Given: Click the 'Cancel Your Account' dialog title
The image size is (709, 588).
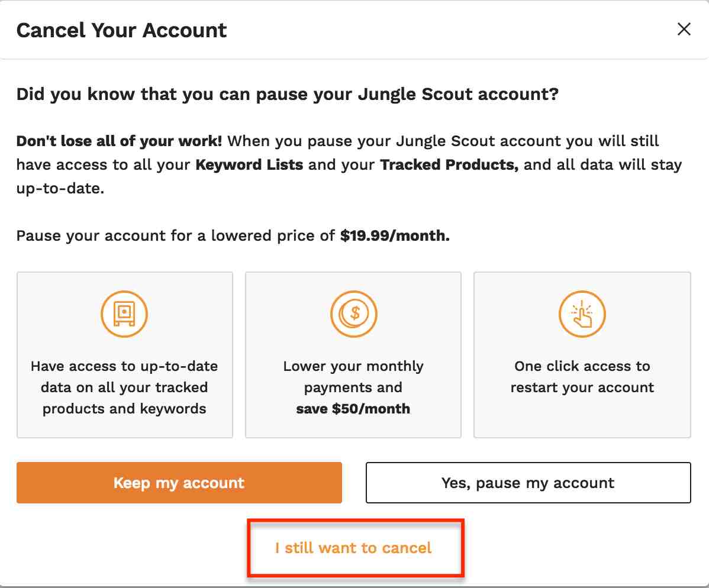Looking at the screenshot, I should click(122, 30).
